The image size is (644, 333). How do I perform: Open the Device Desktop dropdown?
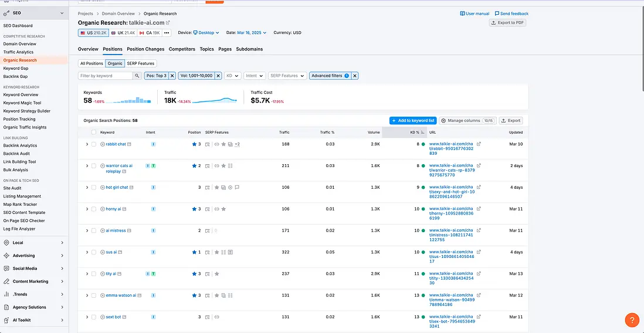[x=206, y=33]
